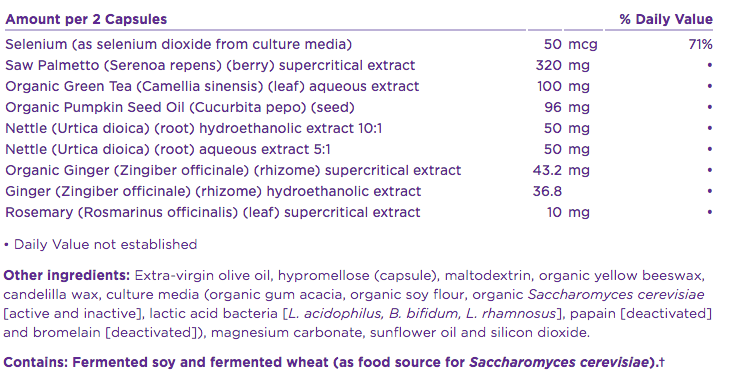Image resolution: width=730 pixels, height=382 pixels.
Task: Click the 'Other ingredients:' bold label
Action: coord(67,275)
